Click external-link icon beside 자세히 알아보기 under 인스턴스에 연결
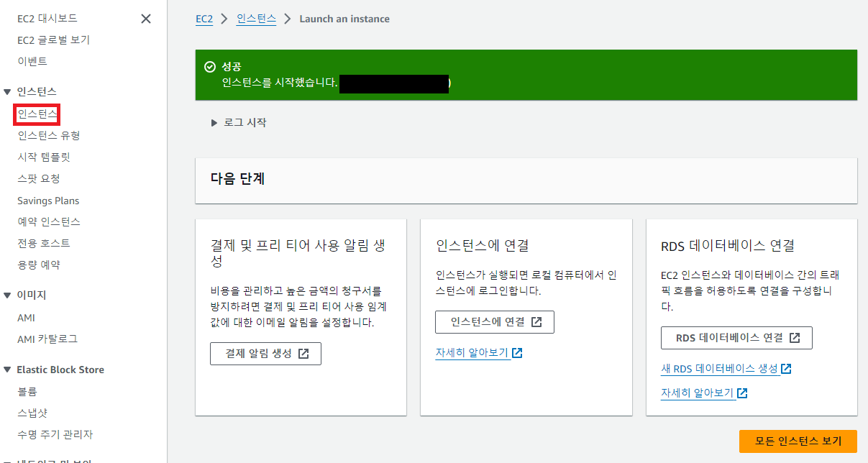 517,353
